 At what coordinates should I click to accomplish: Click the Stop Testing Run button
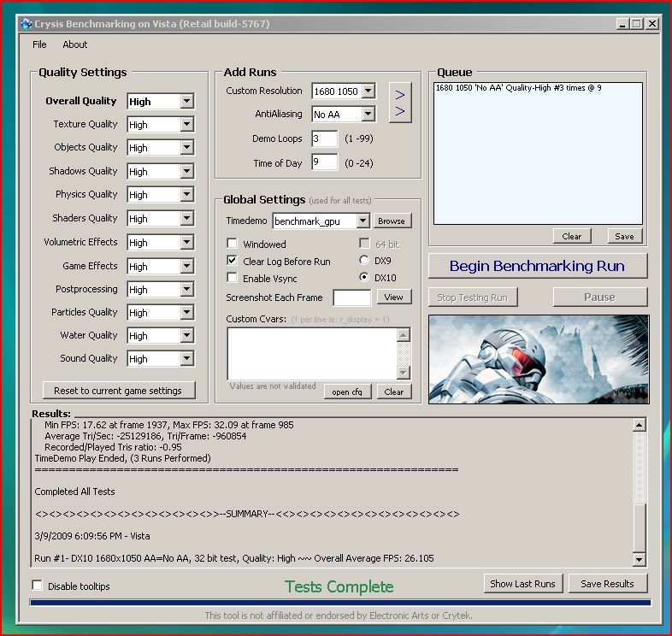point(473,297)
